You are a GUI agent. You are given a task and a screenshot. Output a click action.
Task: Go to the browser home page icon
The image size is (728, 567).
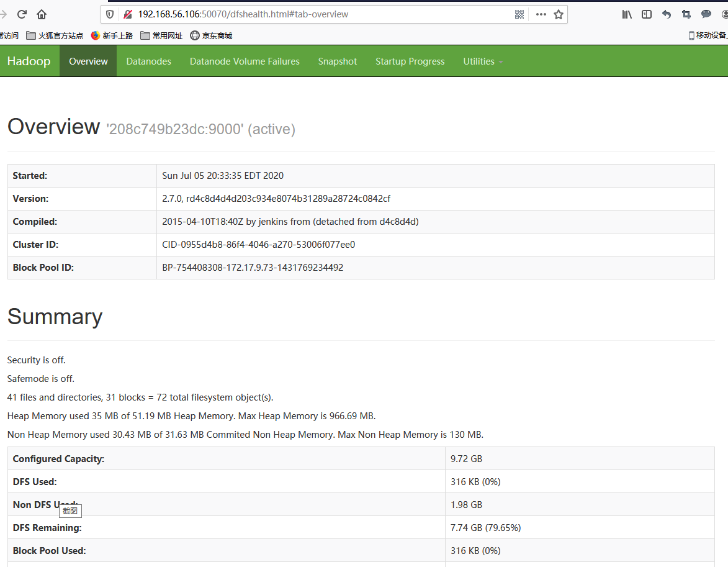pos(42,14)
